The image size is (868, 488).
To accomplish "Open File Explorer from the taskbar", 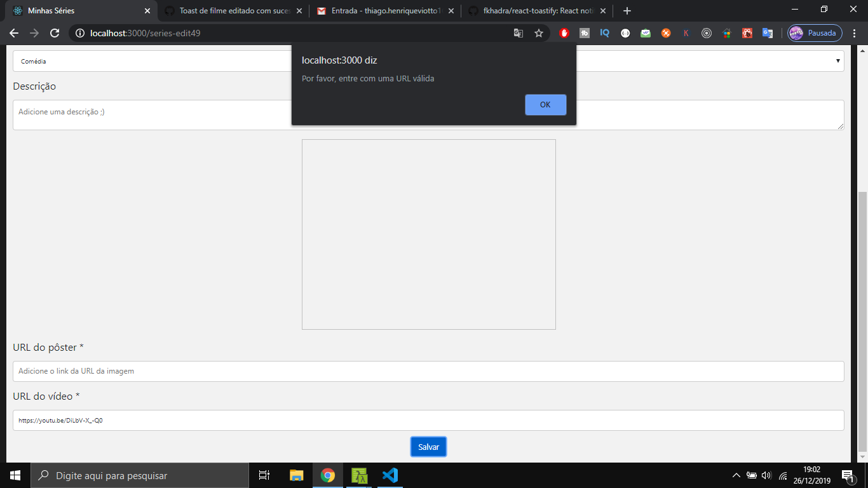I will pyautogui.click(x=296, y=475).
